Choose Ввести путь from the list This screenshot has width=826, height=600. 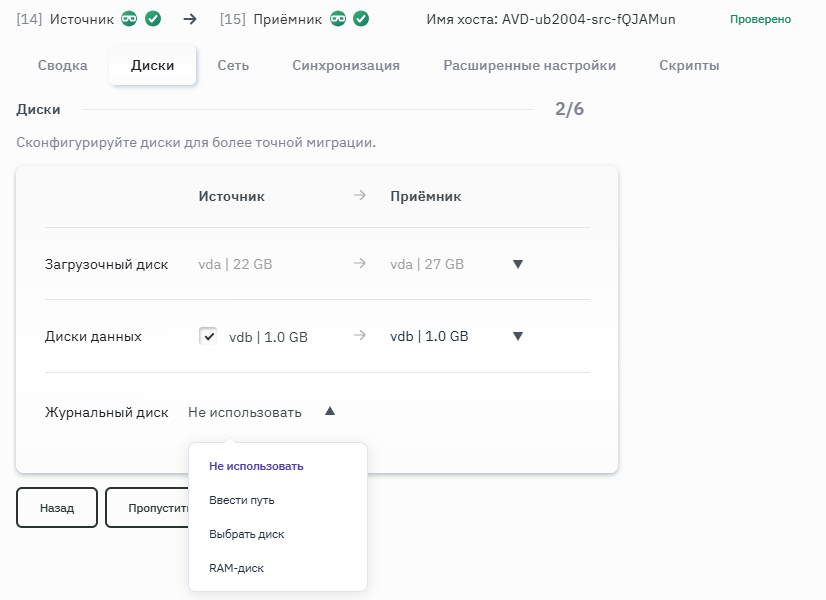click(242, 500)
